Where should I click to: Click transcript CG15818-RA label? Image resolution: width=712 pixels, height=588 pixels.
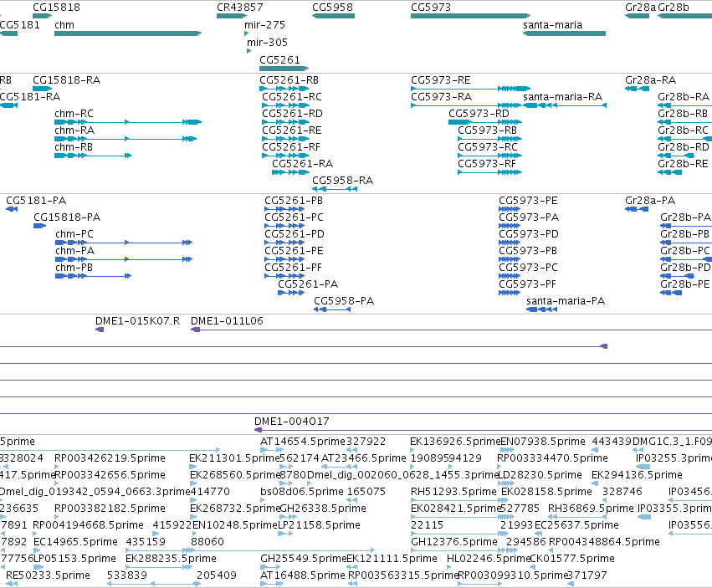click(66, 80)
